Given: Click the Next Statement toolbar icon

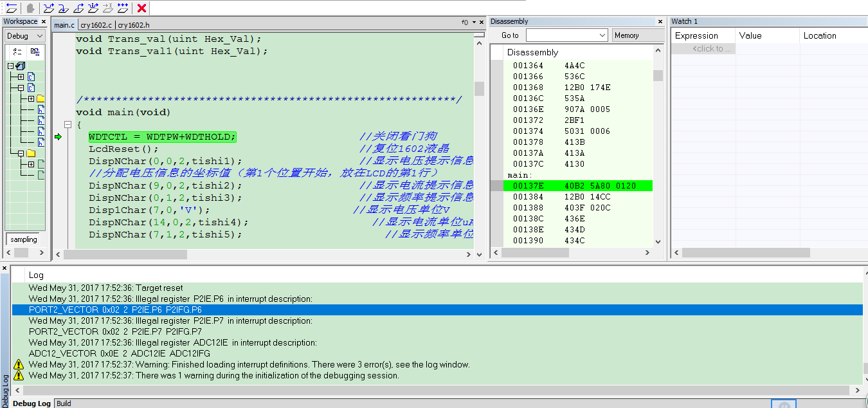Looking at the screenshot, I should [x=93, y=8].
